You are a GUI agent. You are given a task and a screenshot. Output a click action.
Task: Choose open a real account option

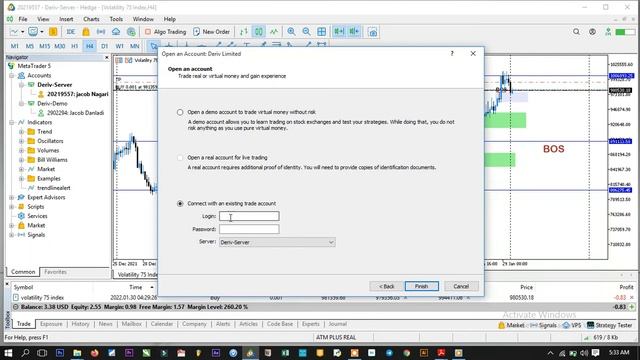pos(180,158)
